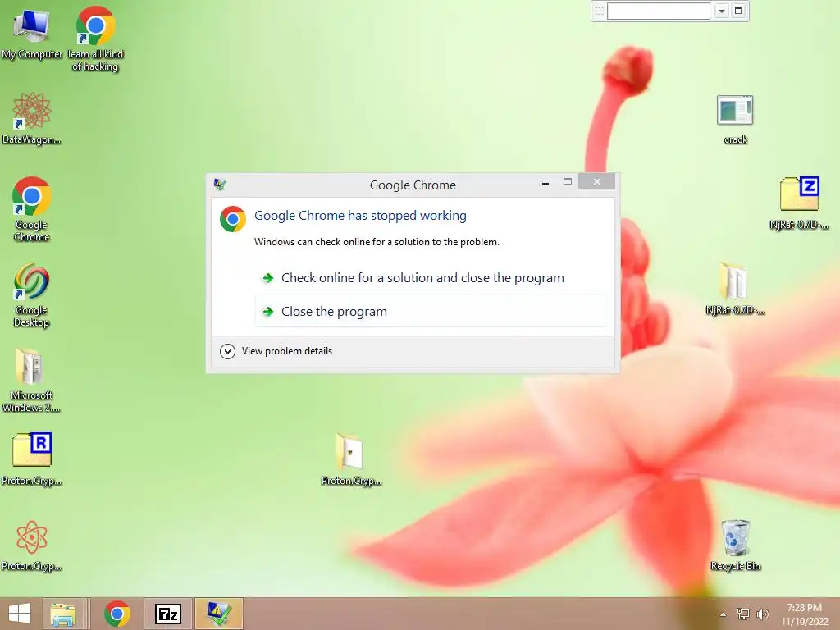Select the error reporting taskbar item
This screenshot has width=840, height=630.
[218, 614]
